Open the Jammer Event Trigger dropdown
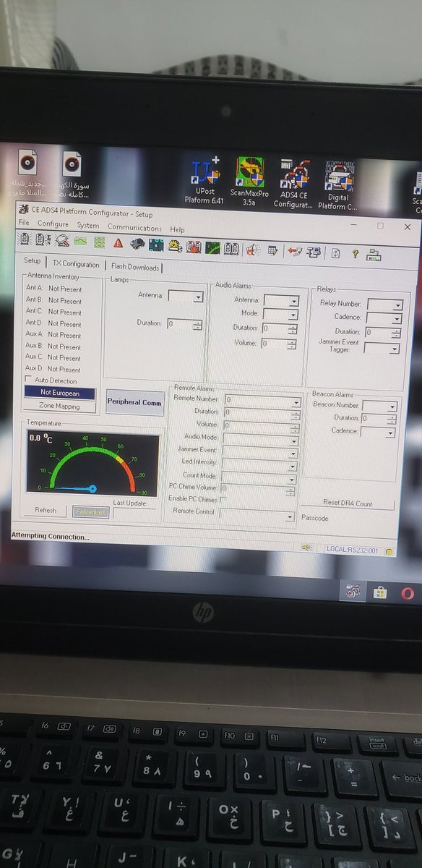The width and height of the screenshot is (422, 868). 382,349
